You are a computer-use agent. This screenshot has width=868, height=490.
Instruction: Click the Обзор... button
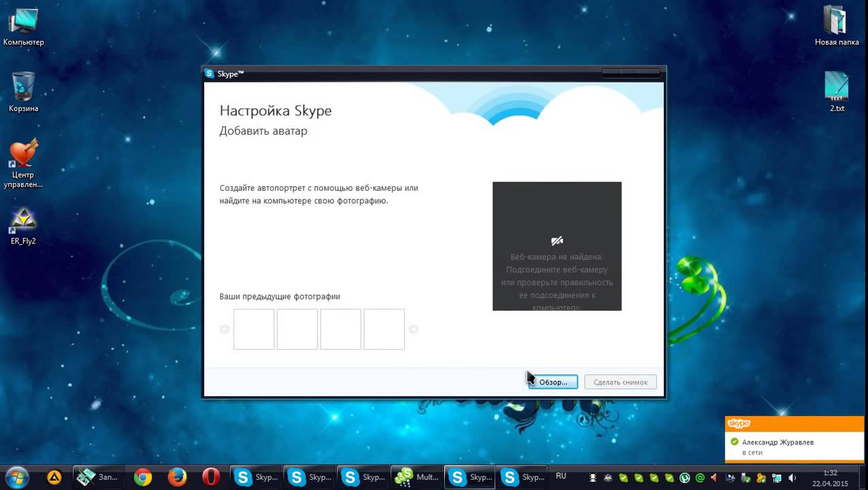click(x=553, y=382)
